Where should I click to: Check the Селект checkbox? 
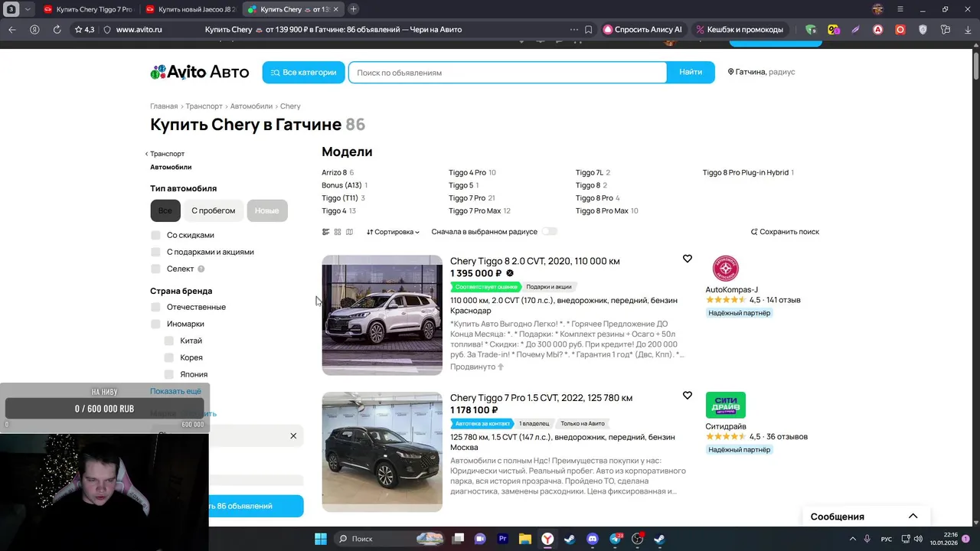(155, 269)
